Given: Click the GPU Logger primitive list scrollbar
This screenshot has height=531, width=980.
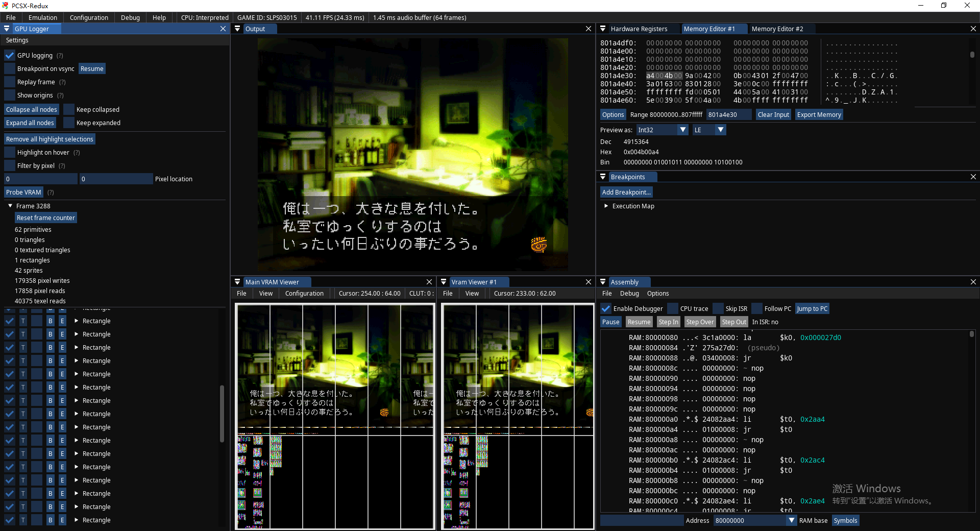Looking at the screenshot, I should coord(222,414).
